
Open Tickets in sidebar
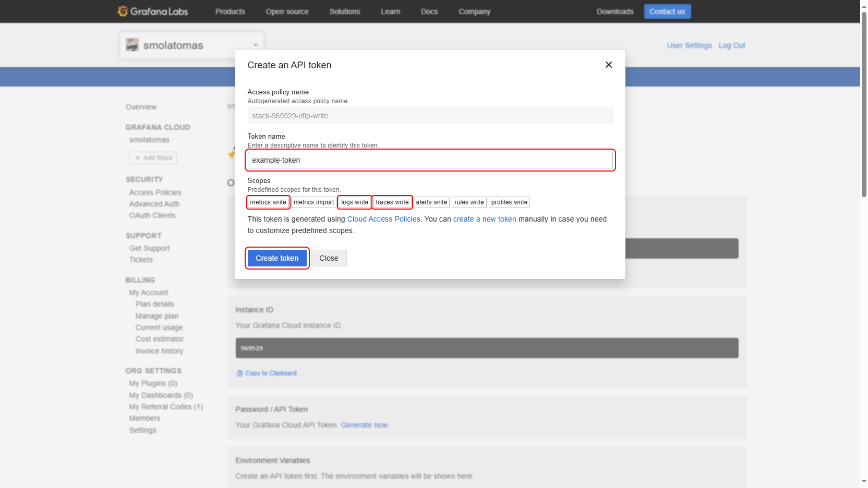(141, 260)
